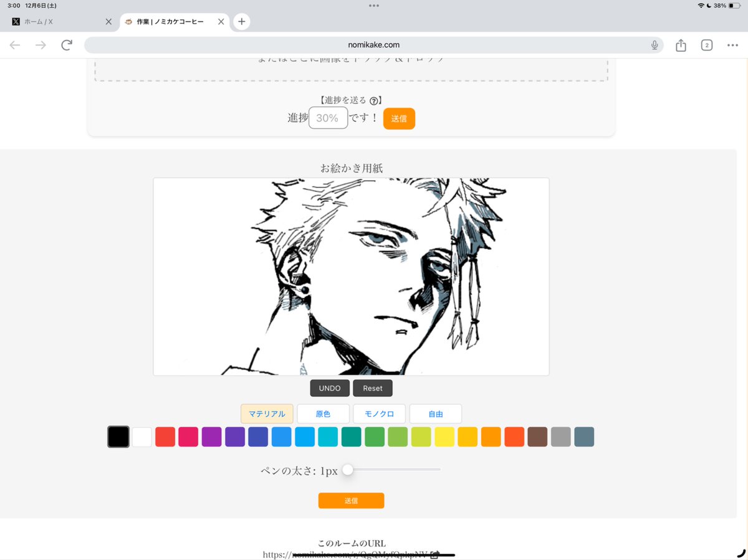Open the room URL link
This screenshot has width=748, height=560.
pos(346,554)
